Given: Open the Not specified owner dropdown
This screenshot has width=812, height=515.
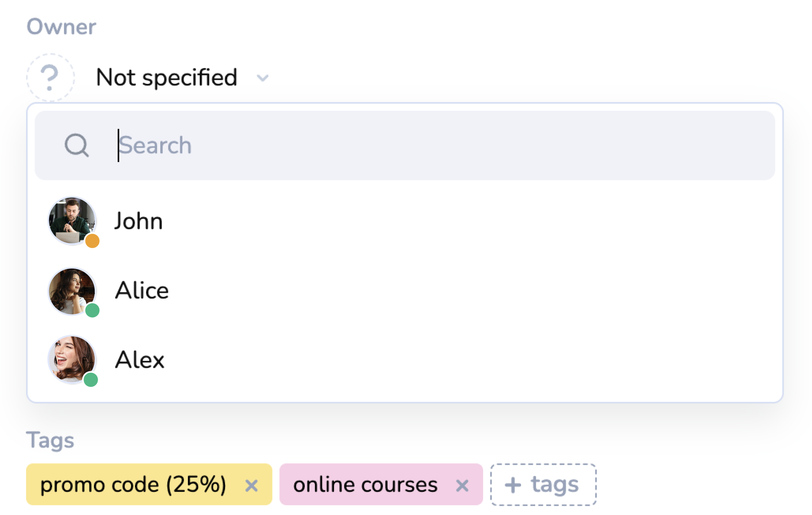Looking at the screenshot, I should (x=167, y=77).
